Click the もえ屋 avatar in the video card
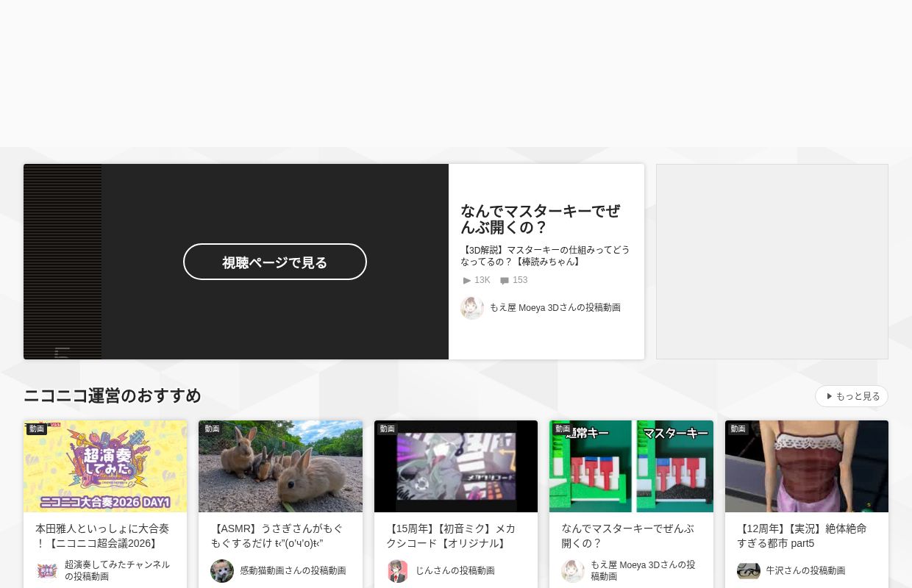Image resolution: width=912 pixels, height=588 pixels. [573, 571]
